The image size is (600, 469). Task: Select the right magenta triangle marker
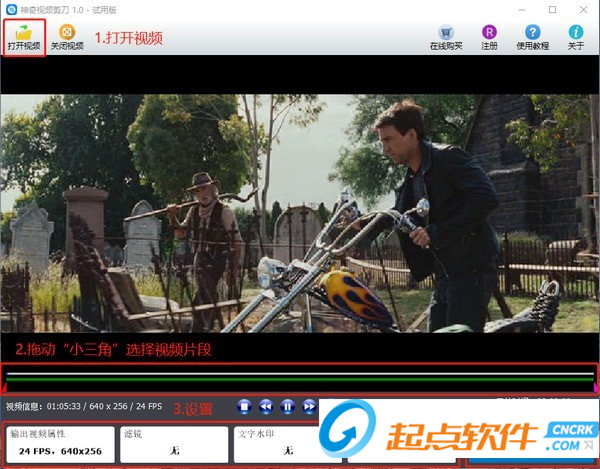pos(596,388)
